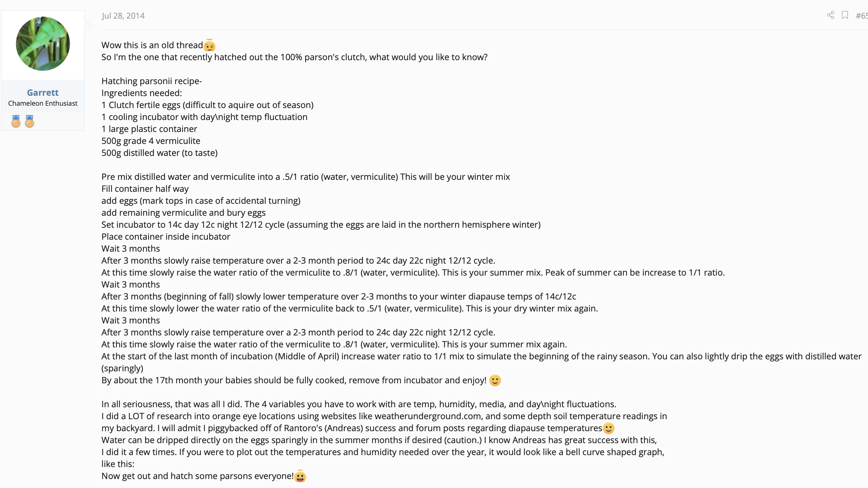This screenshot has width=868, height=488.
Task: Click the tongue-out emoji after 'parsons everyone!'
Action: (300, 476)
